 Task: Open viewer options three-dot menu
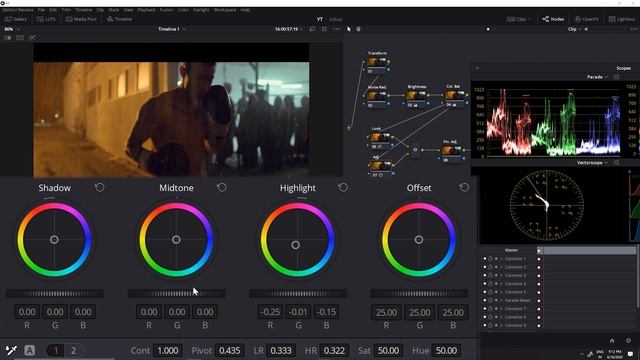[x=336, y=29]
